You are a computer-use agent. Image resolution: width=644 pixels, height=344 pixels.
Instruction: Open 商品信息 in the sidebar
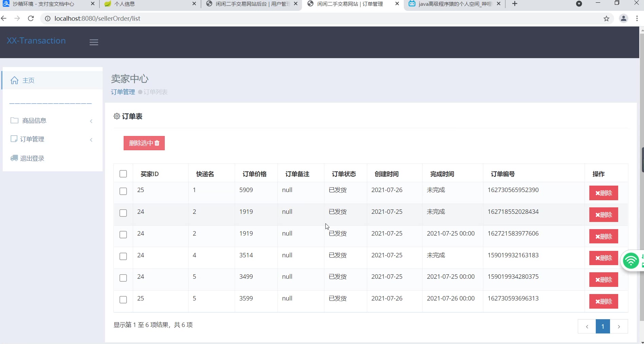pos(52,121)
